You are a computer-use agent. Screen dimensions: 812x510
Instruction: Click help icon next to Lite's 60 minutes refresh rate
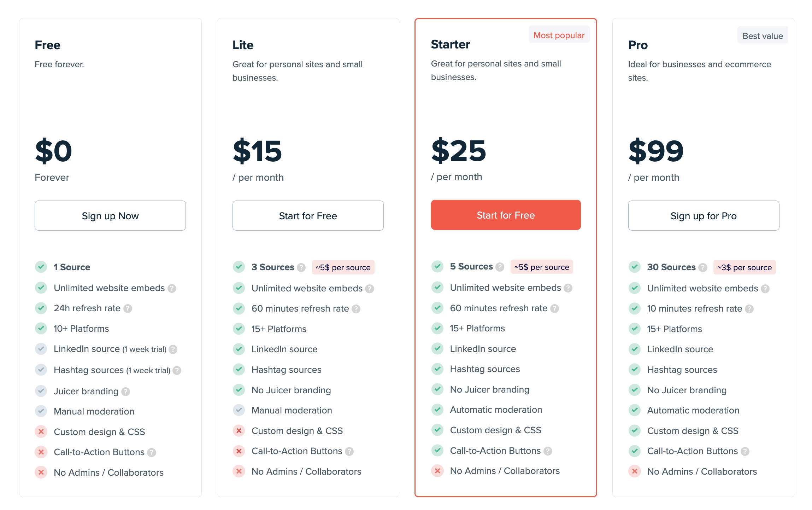click(356, 309)
